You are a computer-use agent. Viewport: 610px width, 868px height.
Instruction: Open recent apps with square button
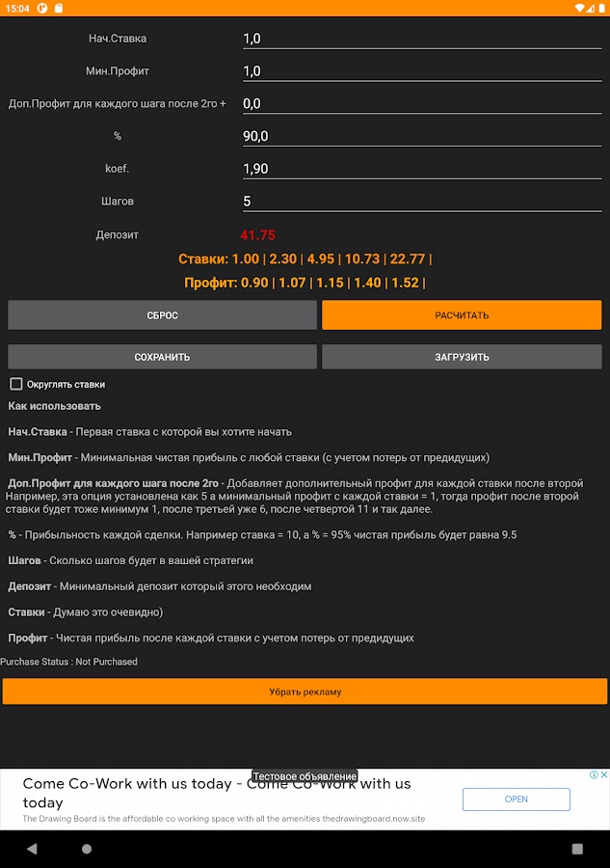click(577, 849)
